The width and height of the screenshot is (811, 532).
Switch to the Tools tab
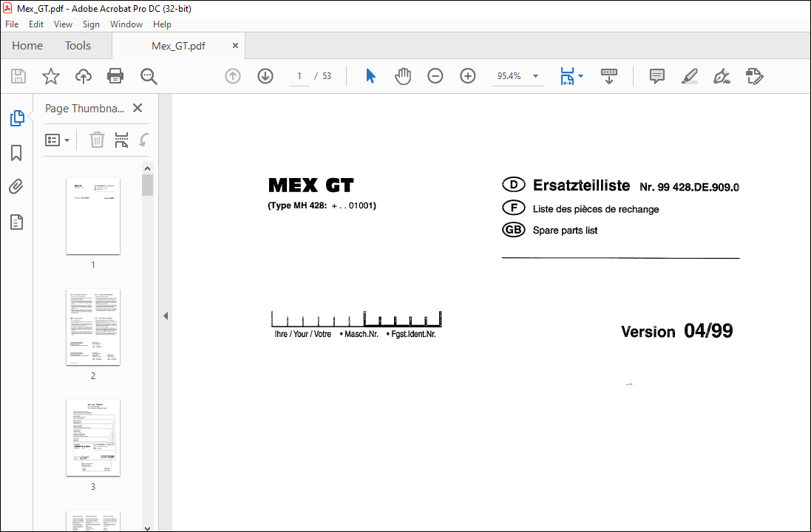(x=78, y=46)
